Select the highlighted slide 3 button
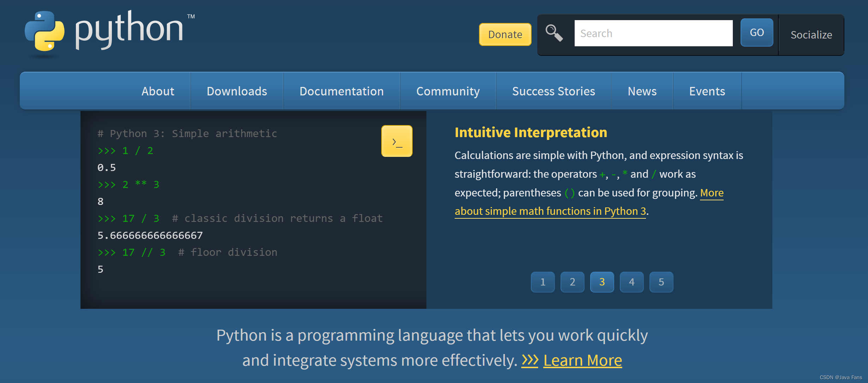868x383 pixels. click(x=602, y=282)
